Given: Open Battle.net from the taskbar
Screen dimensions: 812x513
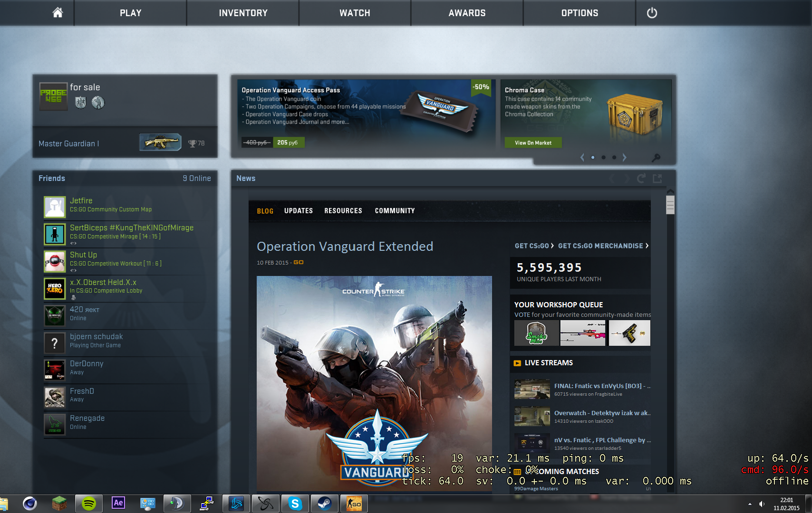Looking at the screenshot, I should coord(236,503).
